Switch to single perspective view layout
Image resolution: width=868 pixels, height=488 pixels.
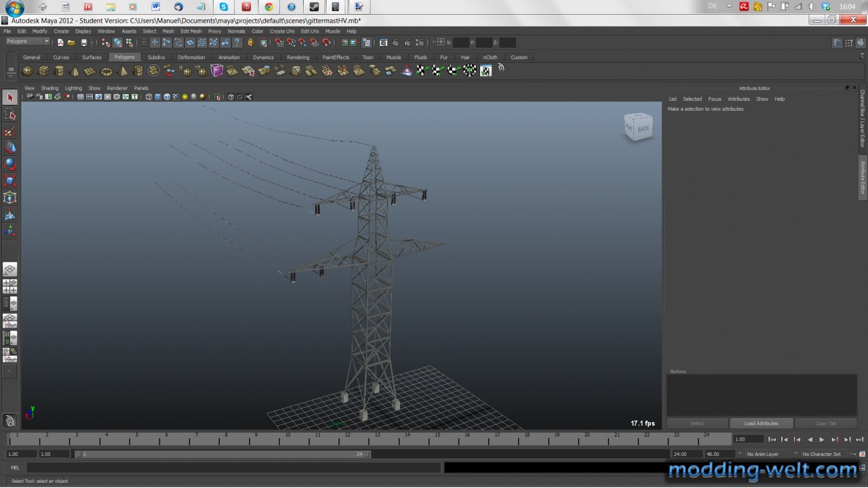(10, 270)
